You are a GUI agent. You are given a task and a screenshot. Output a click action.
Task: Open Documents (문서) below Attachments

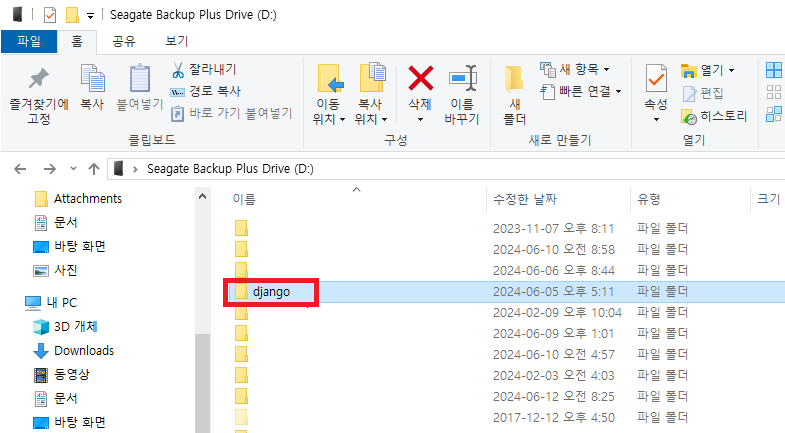pos(55,223)
